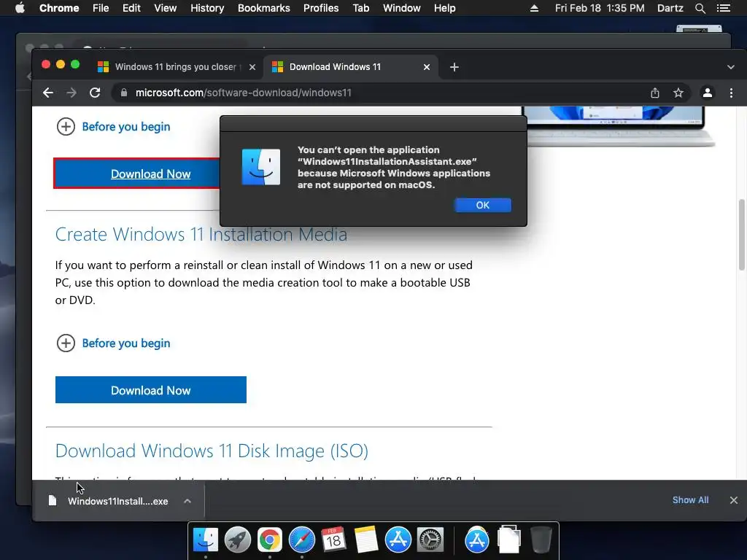The height and width of the screenshot is (560, 747).
Task: Click Download Now for Installation Media
Action: 150,390
